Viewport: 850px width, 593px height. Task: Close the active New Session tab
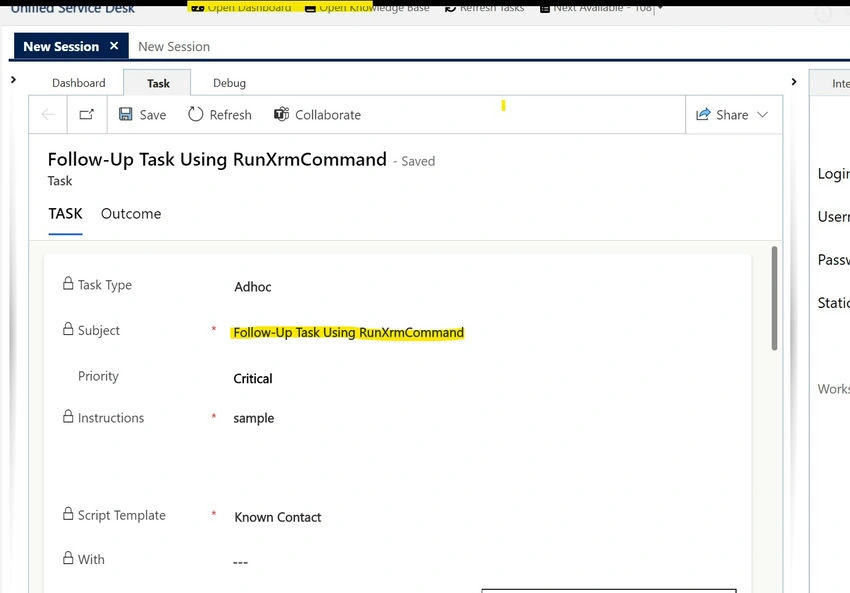(x=114, y=46)
